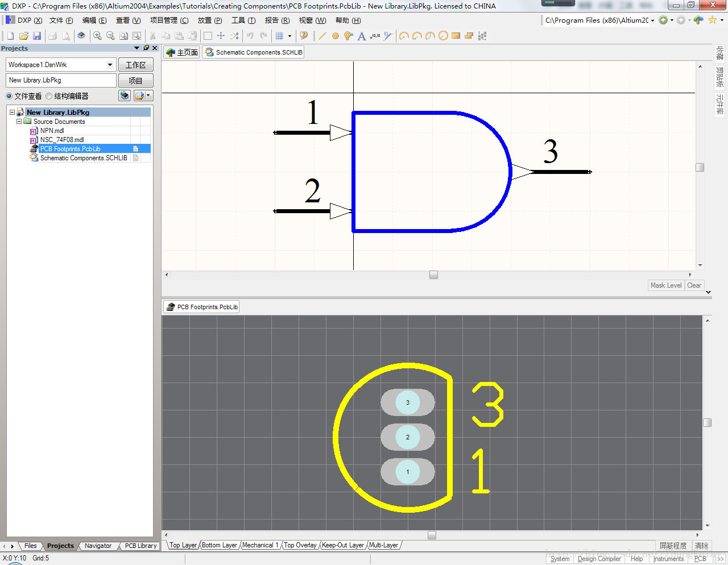Viewport: 728px width, 565px height.
Task: Click the 项目 button
Action: [135, 81]
